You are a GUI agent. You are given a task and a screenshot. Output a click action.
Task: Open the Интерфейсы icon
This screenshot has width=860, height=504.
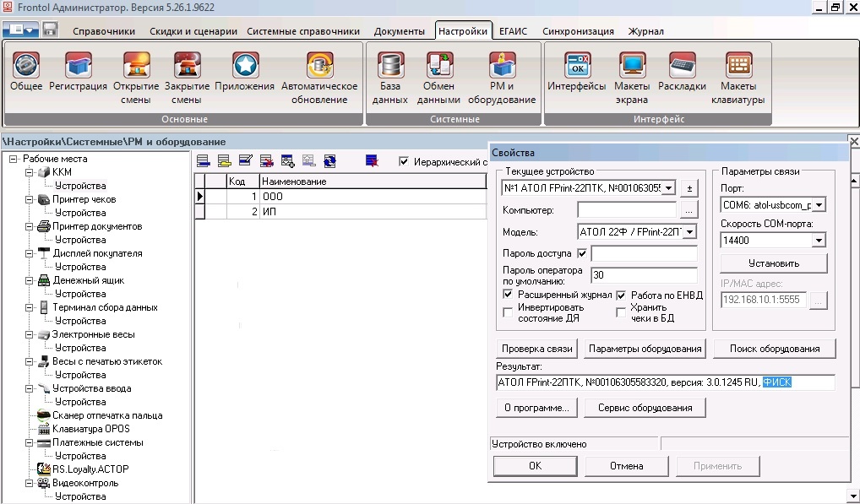576,71
